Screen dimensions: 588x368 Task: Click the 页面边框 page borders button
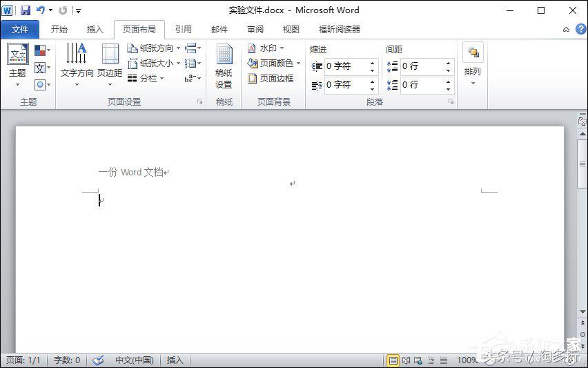(x=271, y=79)
